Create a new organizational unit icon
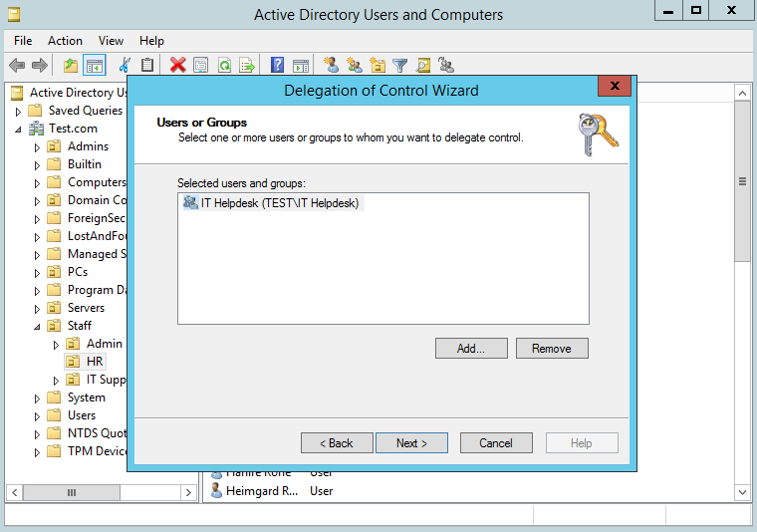757x532 pixels. [378, 65]
